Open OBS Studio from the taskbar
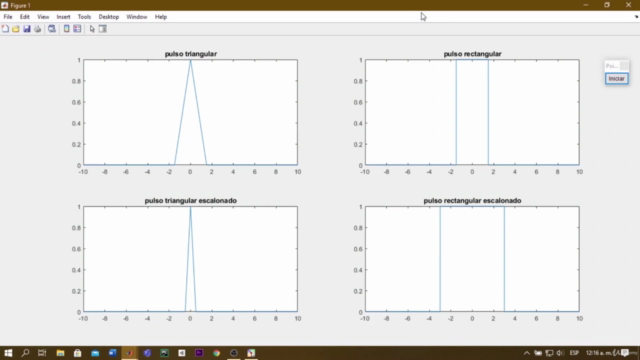Viewport: 640px width, 360px height. 234,353
